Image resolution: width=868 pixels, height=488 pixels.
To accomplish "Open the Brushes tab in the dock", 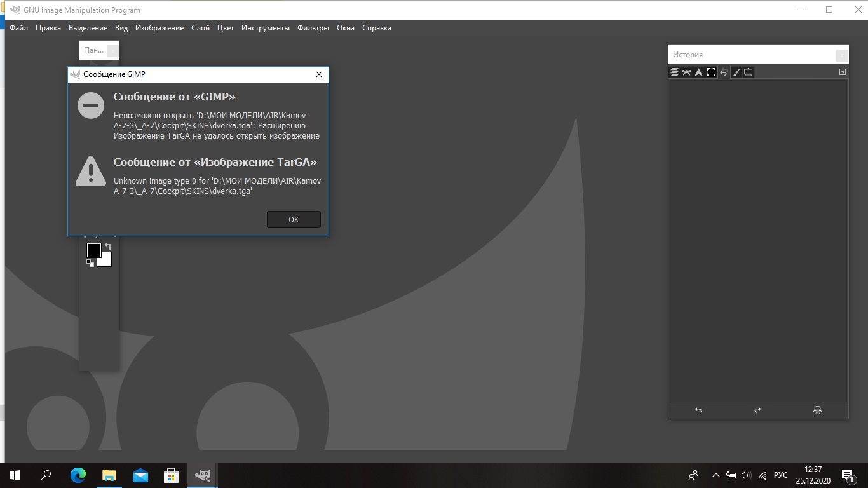I will [736, 72].
